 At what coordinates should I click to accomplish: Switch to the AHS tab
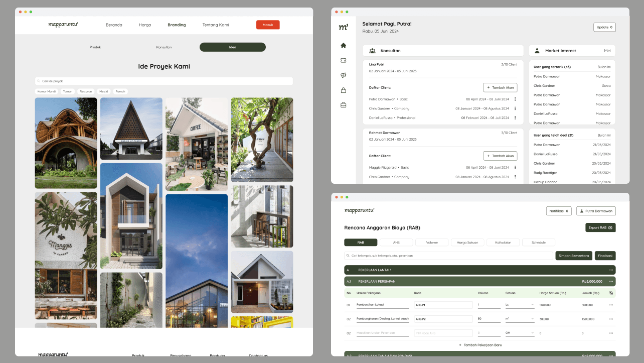[396, 243]
